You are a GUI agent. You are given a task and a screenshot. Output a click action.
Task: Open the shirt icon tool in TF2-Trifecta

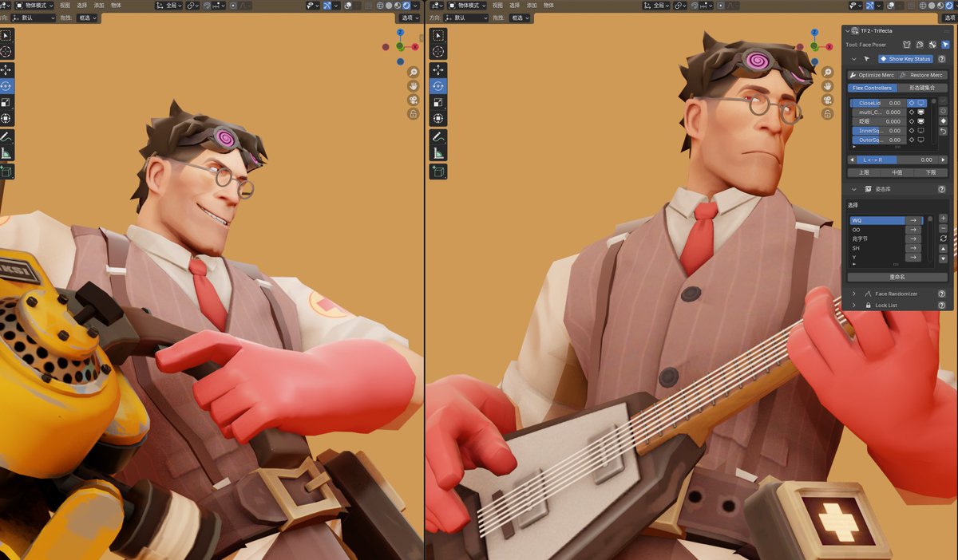tap(907, 45)
